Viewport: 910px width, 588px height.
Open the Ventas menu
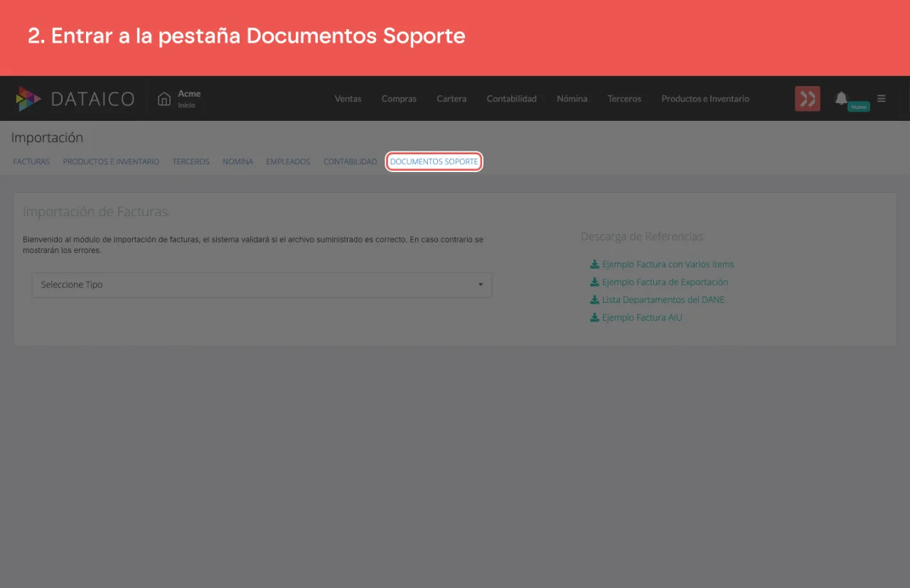pos(348,99)
